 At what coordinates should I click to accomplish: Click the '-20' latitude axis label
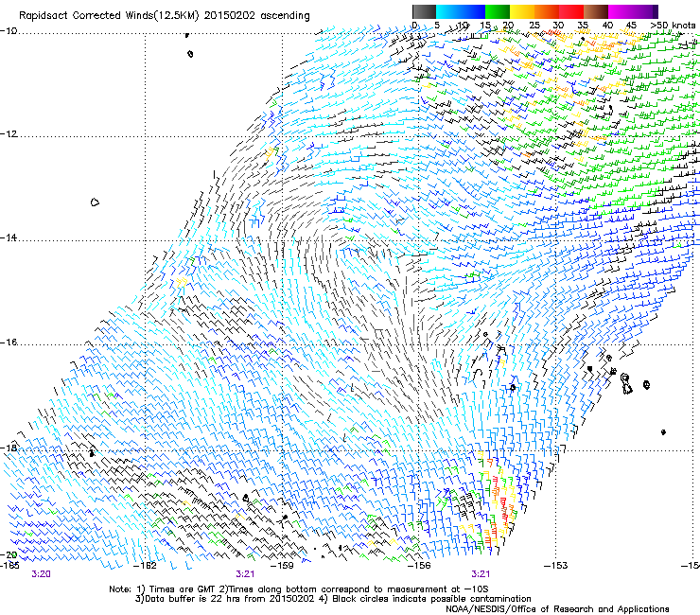tap(9, 554)
